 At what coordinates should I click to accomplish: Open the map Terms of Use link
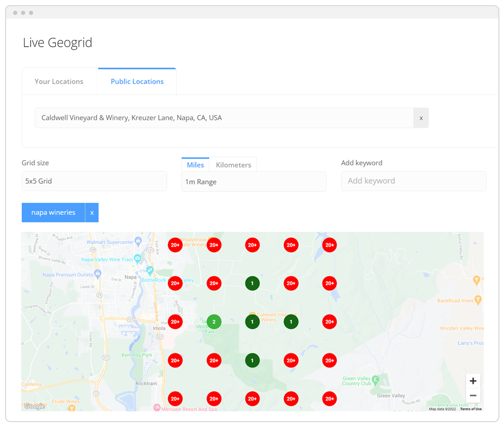[x=470, y=409]
